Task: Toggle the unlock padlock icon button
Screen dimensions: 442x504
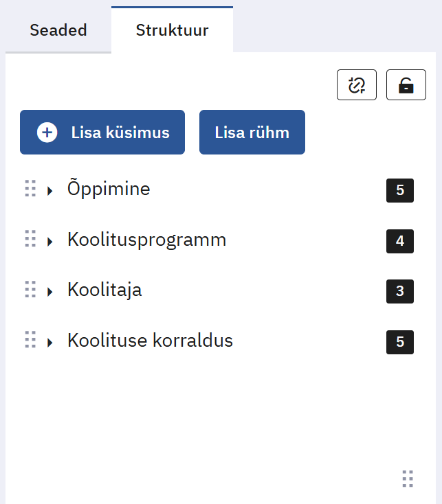Action: click(406, 85)
